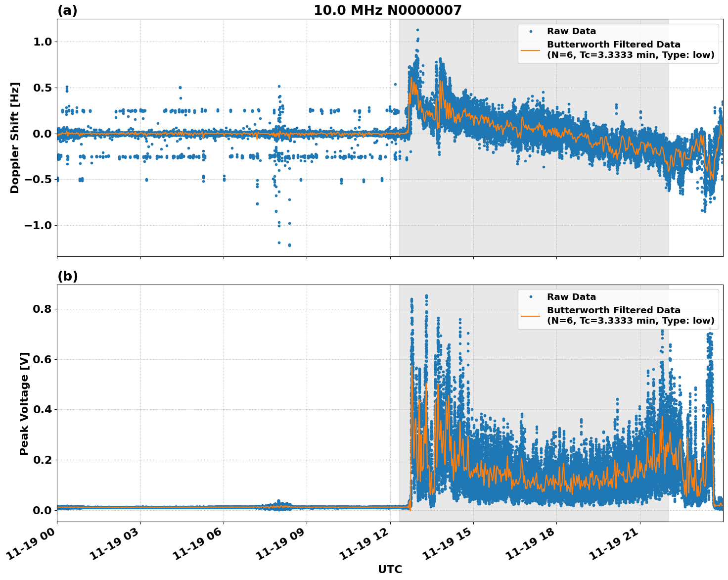The width and height of the screenshot is (728, 580).
Task: Click the blue Raw Data marker in panel (a) legend
Action: tap(532, 31)
